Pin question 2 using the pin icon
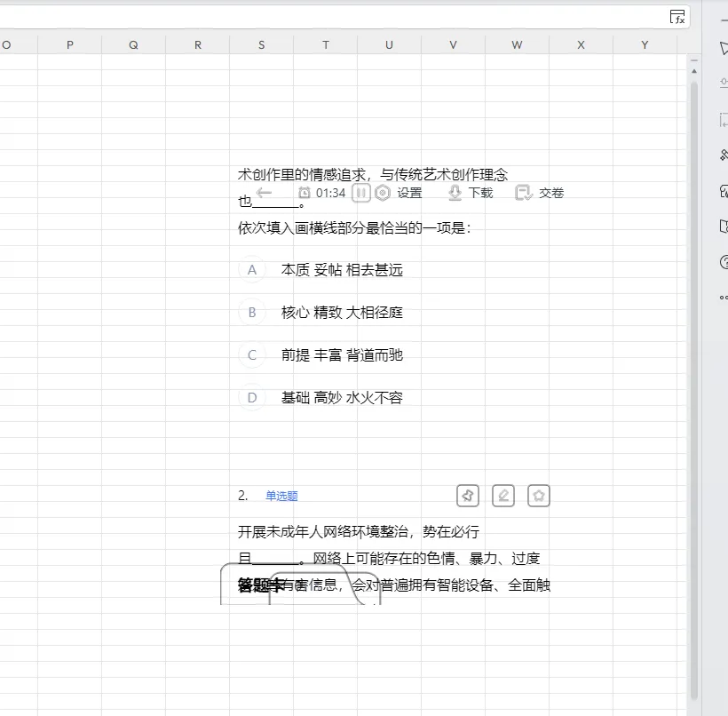Screen dimensions: 728x716 468,496
